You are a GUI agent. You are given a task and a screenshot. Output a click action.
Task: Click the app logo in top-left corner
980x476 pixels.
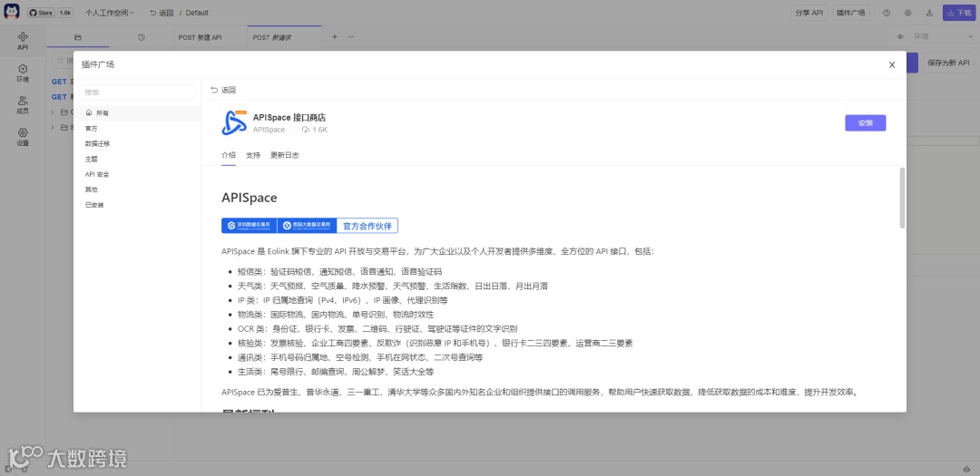click(x=12, y=12)
